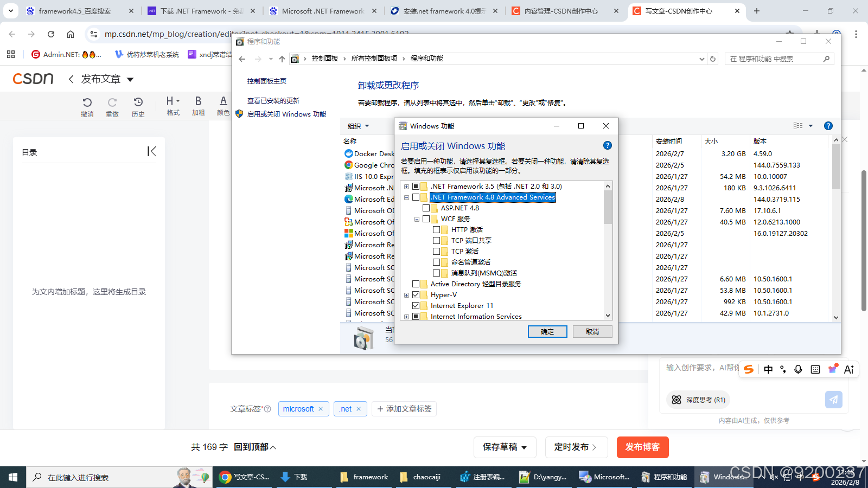Click browser home button

[71, 34]
